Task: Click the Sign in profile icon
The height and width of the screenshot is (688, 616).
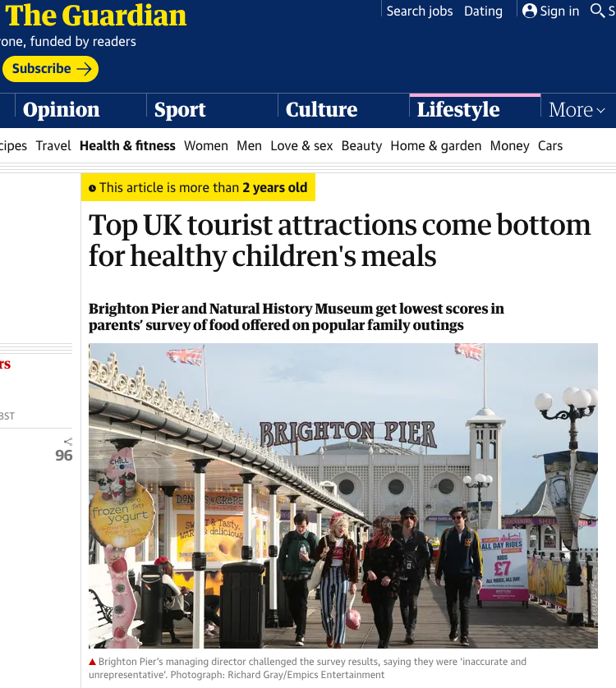Action: pyautogui.click(x=530, y=11)
